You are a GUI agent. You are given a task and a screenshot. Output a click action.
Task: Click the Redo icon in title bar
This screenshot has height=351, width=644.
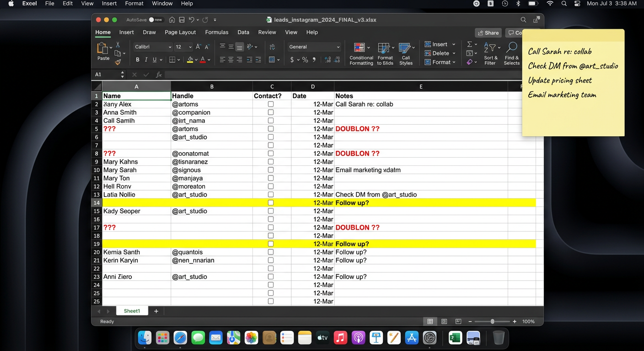click(205, 20)
